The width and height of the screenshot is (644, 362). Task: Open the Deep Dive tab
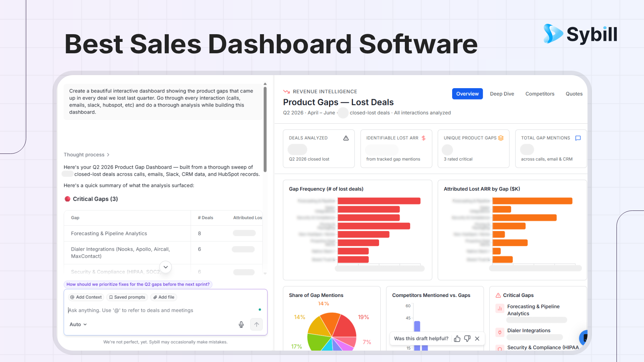point(502,94)
